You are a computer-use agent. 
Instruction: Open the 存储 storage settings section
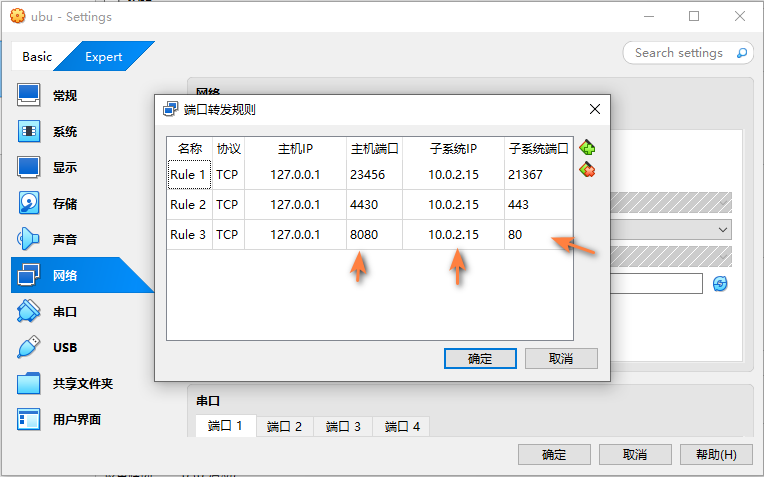coord(64,204)
